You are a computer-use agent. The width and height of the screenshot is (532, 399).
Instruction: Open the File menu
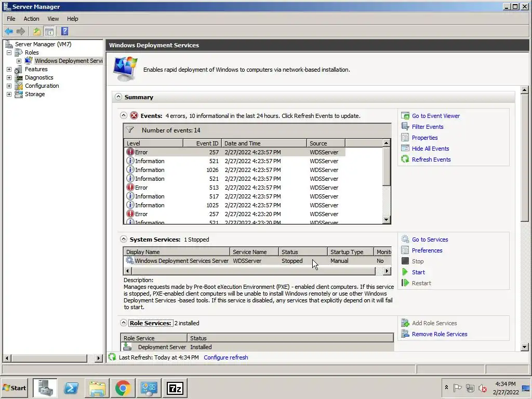click(11, 19)
